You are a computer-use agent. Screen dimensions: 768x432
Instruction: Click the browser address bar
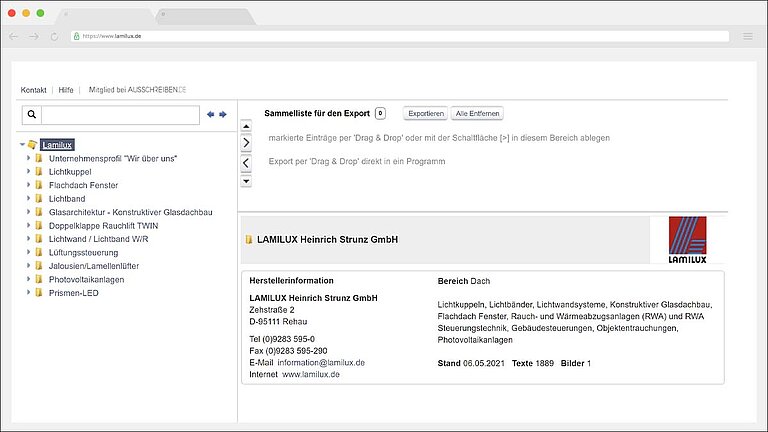click(x=400, y=36)
